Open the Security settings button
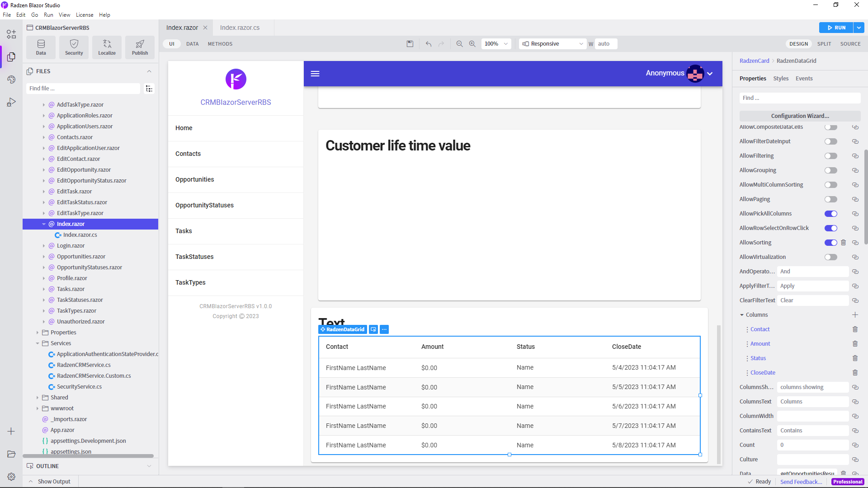The height and width of the screenshot is (488, 868). [74, 47]
